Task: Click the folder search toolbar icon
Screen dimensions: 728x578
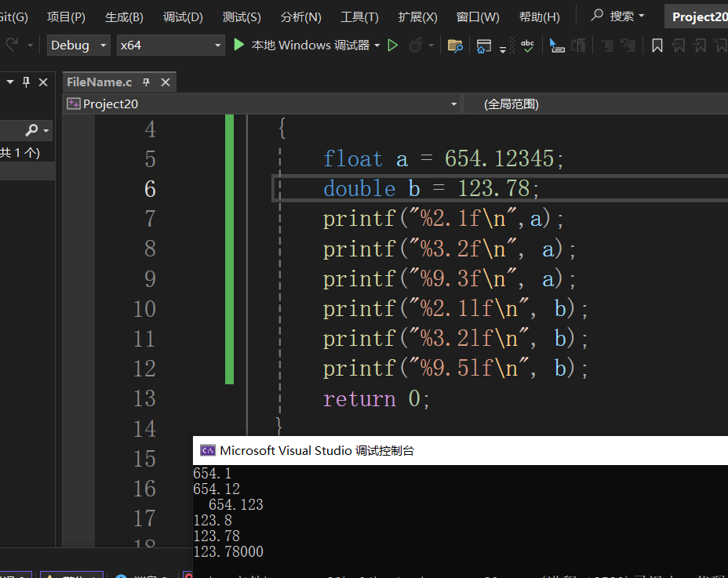Action: pyautogui.click(x=455, y=45)
